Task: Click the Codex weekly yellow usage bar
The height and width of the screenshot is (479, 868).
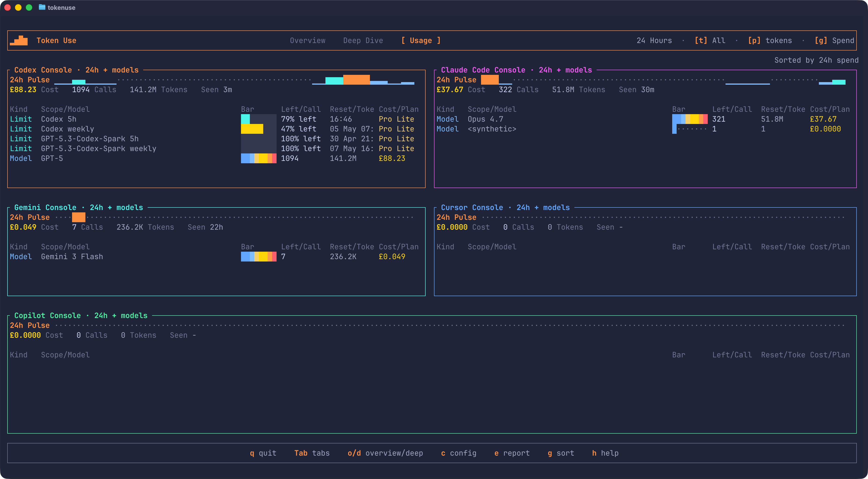Action: tap(259, 129)
